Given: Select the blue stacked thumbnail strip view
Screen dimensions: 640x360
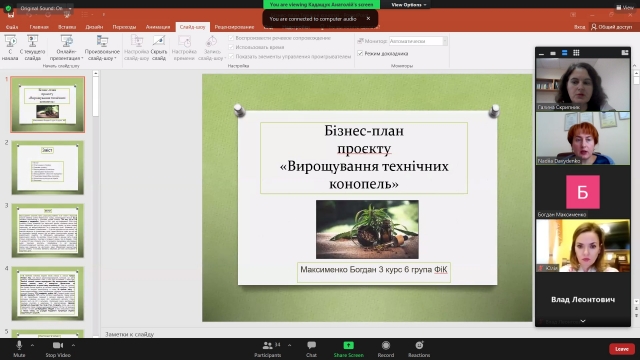Looking at the screenshot, I should [x=564, y=53].
